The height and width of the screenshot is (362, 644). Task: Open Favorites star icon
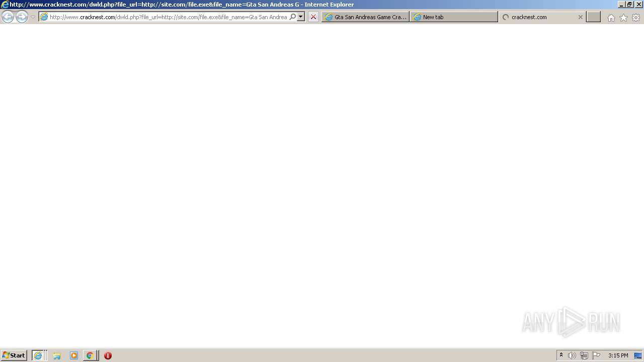tap(623, 18)
